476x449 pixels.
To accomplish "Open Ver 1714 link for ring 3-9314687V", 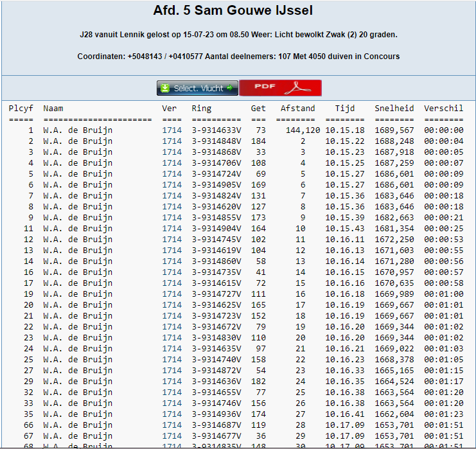I will point(172,425).
